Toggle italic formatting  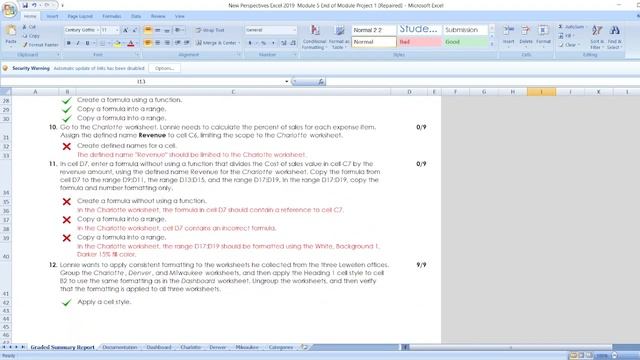[78, 43]
